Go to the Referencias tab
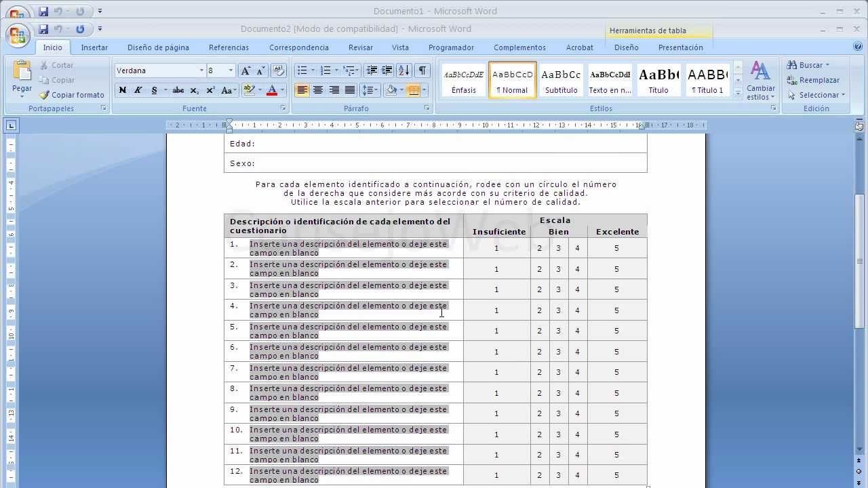The image size is (868, 488). [x=229, y=47]
